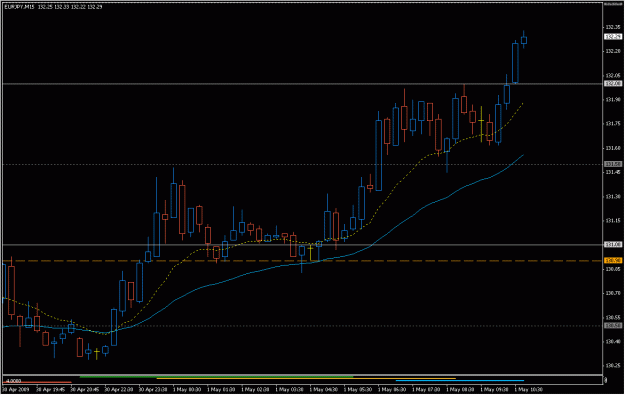Click the 132.35 price scale value

point(613,28)
